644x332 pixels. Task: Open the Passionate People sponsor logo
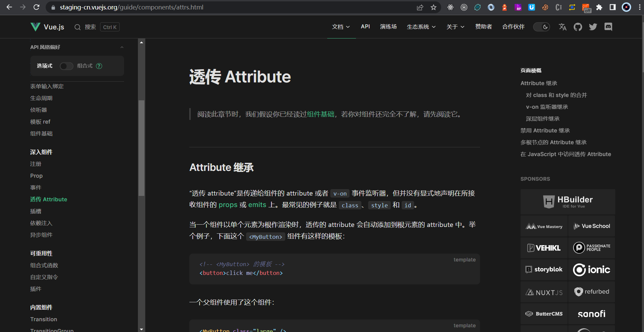click(592, 248)
